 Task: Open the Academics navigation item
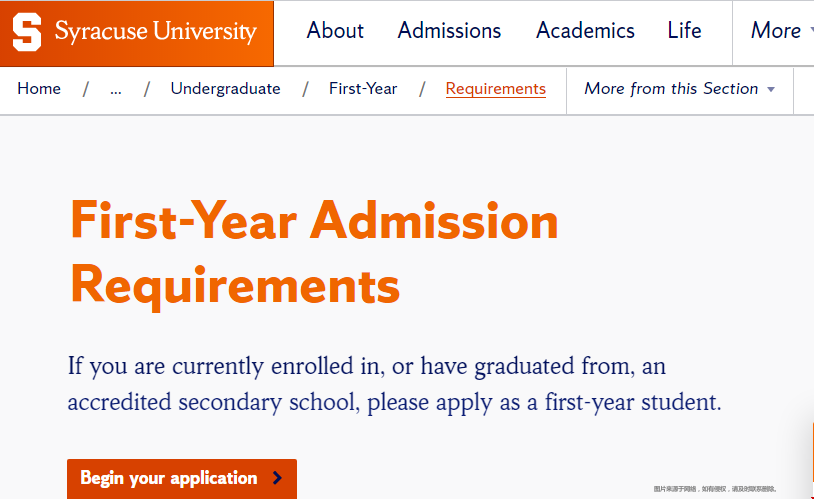point(585,31)
